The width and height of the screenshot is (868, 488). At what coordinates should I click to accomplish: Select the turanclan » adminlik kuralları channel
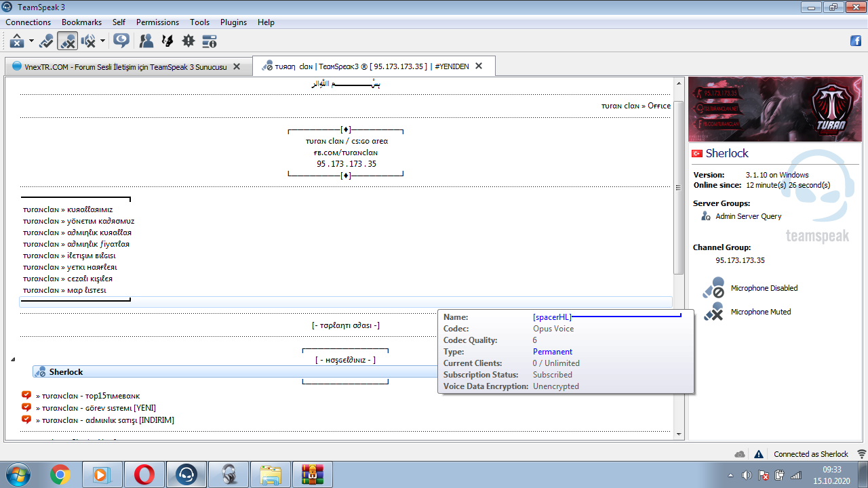pos(77,232)
